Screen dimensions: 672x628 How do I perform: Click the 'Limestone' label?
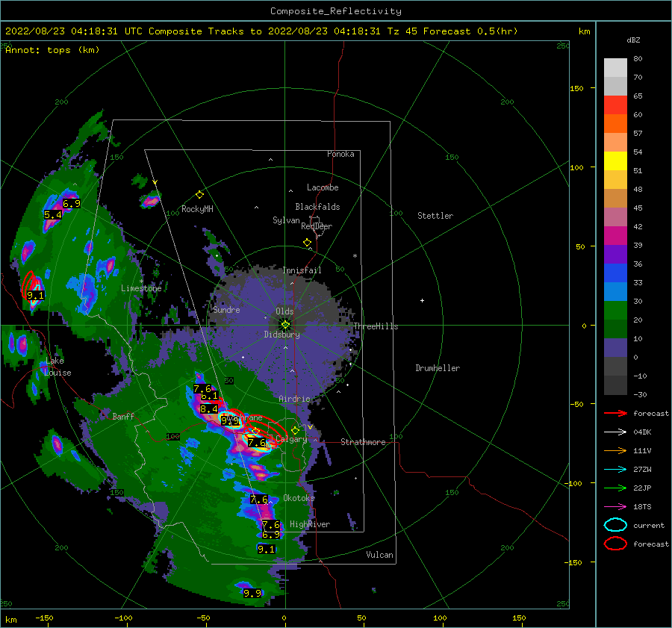[x=141, y=288]
